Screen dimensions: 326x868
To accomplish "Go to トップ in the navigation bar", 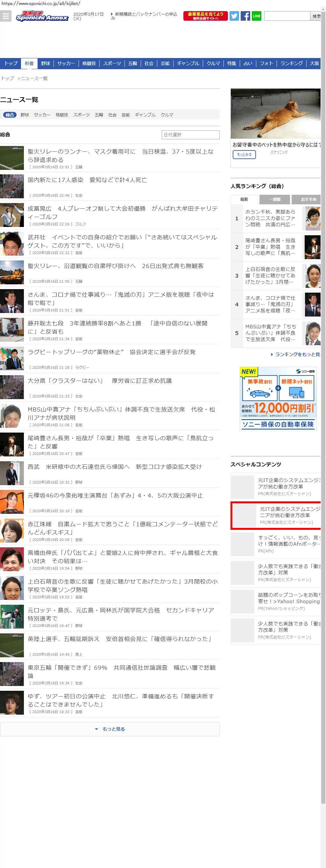I will tap(11, 63).
